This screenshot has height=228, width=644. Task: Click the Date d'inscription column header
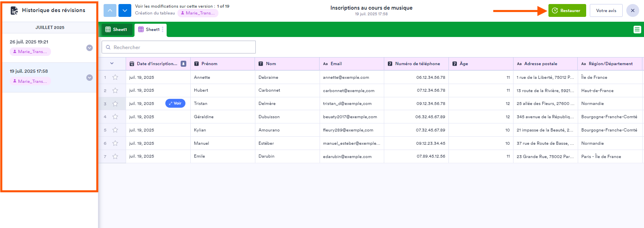click(158, 64)
